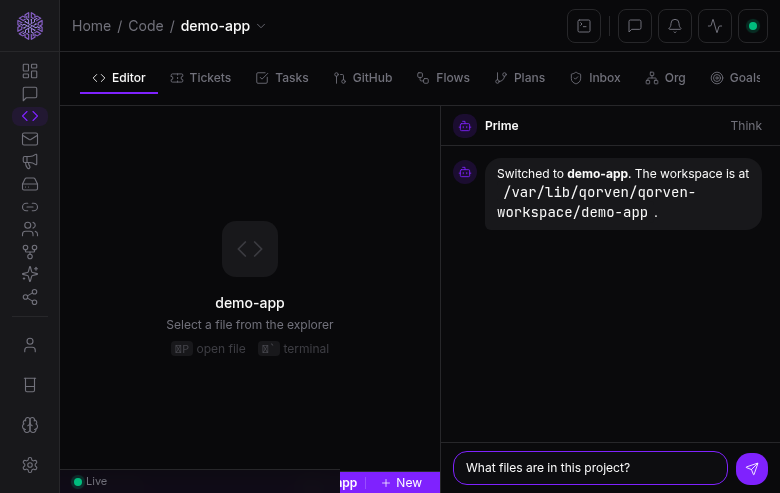The width and height of the screenshot is (780, 493).
Task: Select the code brackets sidebar icon
Action: click(x=30, y=116)
